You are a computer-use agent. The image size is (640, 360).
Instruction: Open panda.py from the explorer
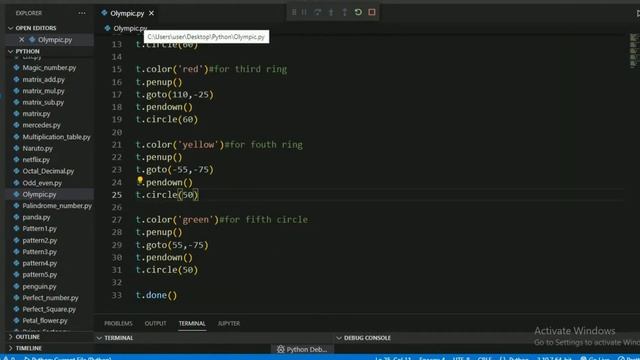(36, 218)
